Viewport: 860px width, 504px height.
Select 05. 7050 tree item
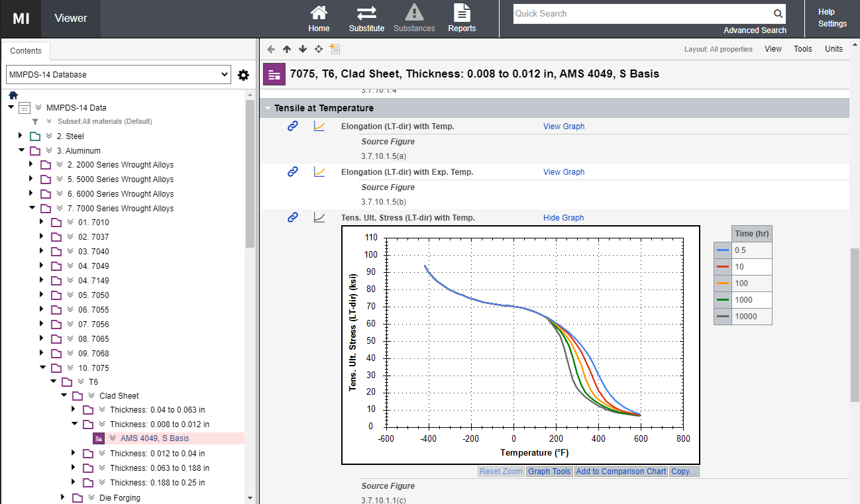[93, 295]
